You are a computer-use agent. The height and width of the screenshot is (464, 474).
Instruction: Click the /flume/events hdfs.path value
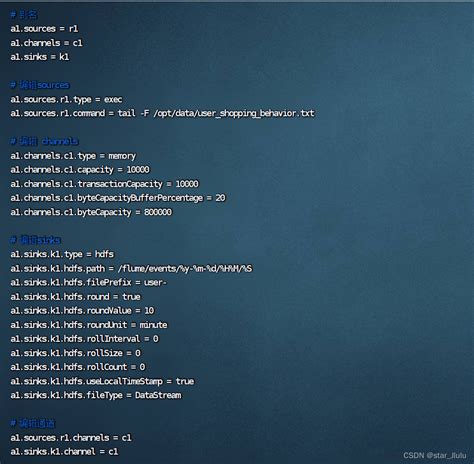[x=185, y=268]
